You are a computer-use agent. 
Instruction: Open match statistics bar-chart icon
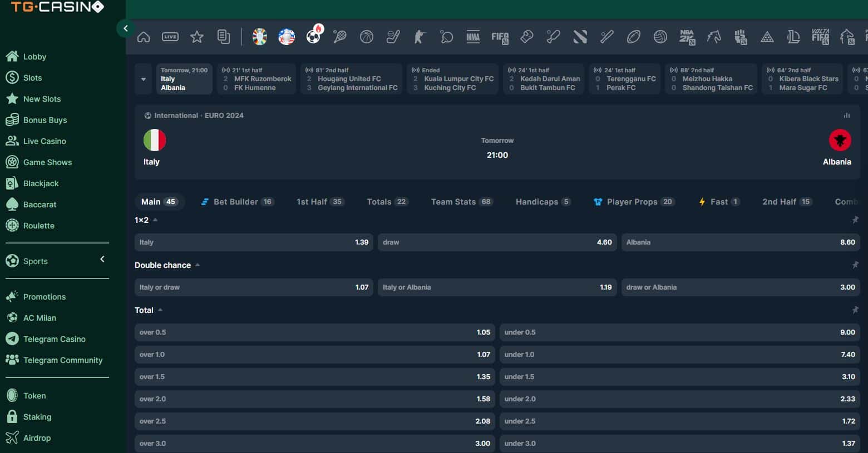point(847,116)
